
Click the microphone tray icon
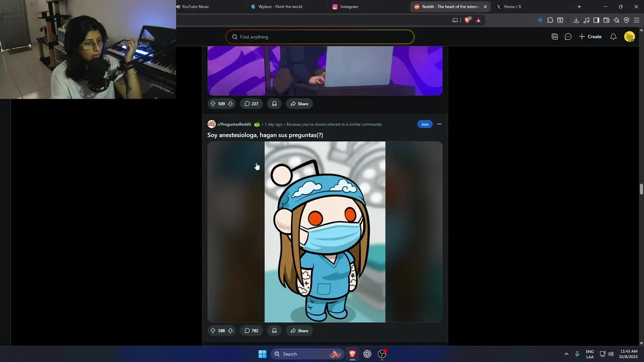point(577,354)
